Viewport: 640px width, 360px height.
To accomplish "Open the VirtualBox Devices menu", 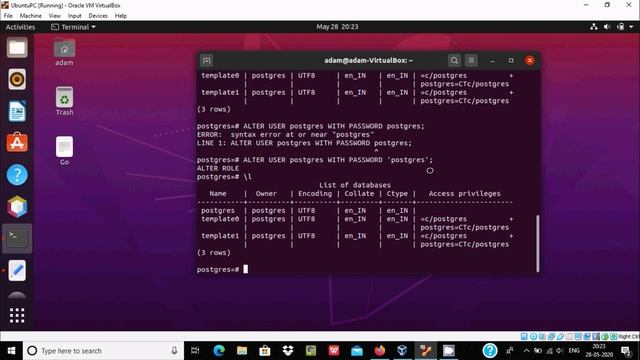I will 98,16.
